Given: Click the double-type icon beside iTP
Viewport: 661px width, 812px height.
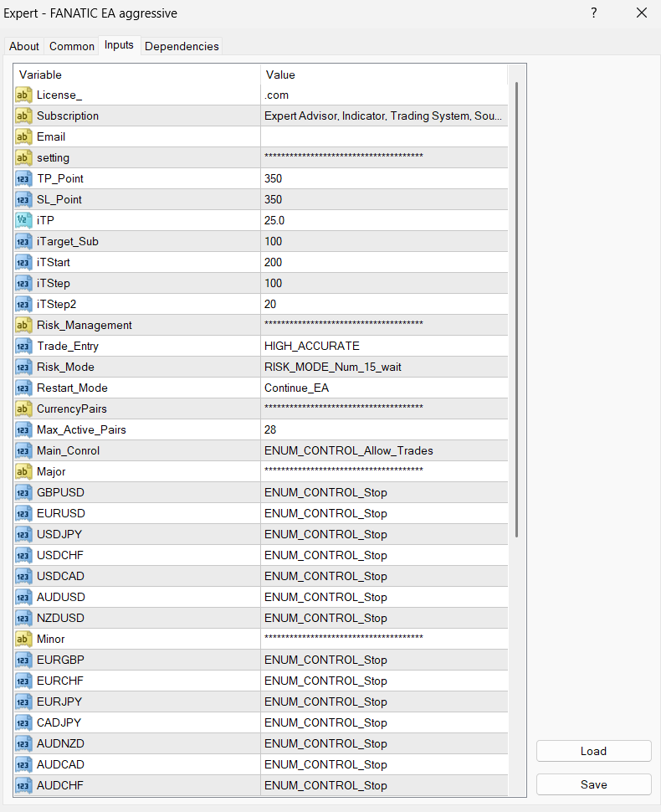Looking at the screenshot, I should pyautogui.click(x=23, y=221).
